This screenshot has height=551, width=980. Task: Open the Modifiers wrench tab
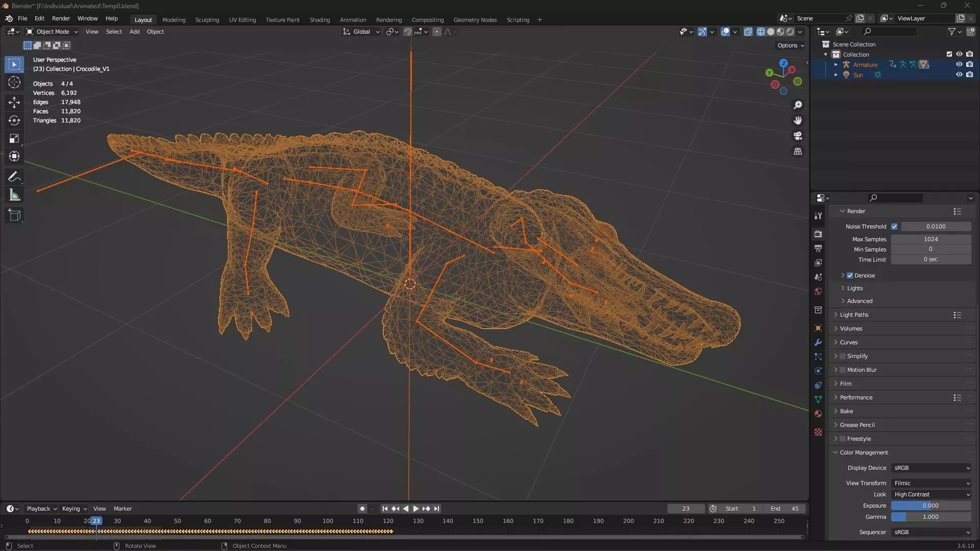[818, 342]
